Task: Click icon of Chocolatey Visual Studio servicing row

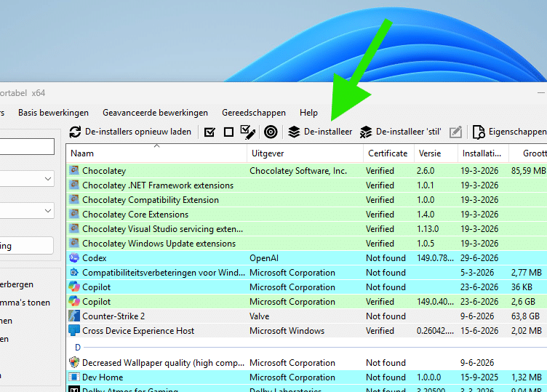Action: click(x=74, y=229)
